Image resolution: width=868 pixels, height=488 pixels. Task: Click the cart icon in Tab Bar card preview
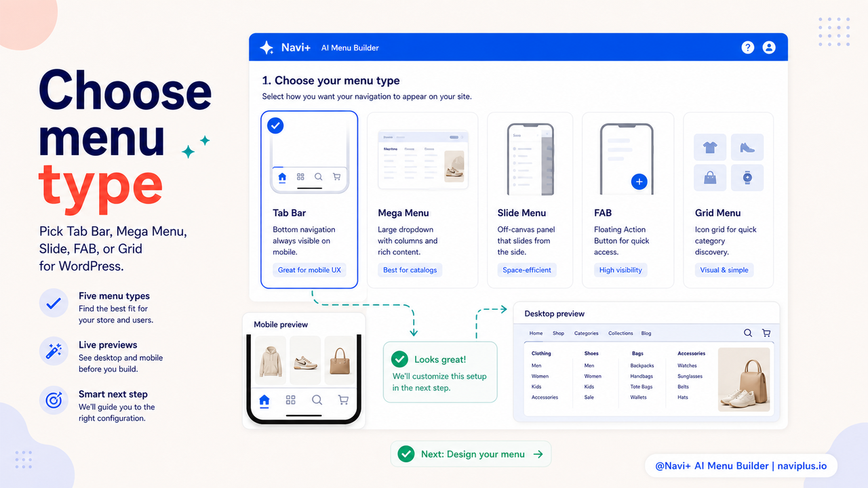tap(336, 177)
